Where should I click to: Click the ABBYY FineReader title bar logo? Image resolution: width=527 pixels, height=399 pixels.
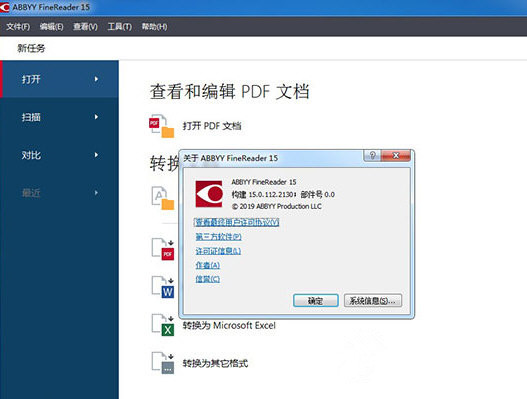click(5, 7)
